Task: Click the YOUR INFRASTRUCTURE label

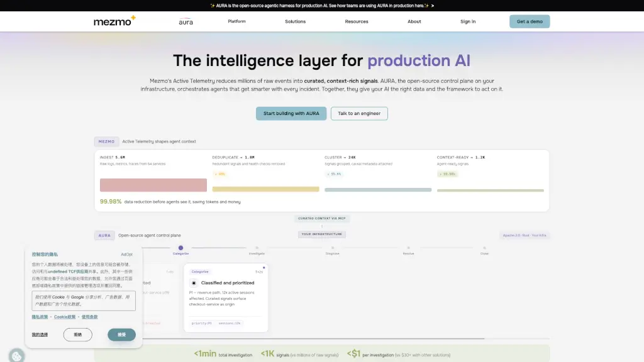Action: (x=321, y=234)
